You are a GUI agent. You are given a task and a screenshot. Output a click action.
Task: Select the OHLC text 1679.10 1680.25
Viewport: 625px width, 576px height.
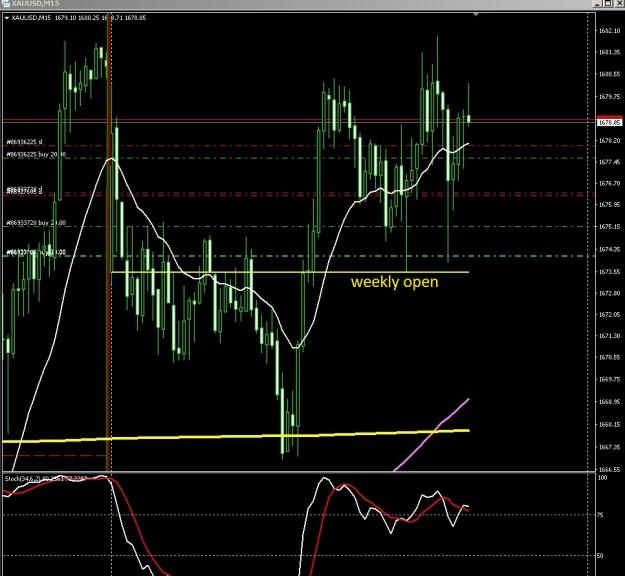(x=77, y=18)
